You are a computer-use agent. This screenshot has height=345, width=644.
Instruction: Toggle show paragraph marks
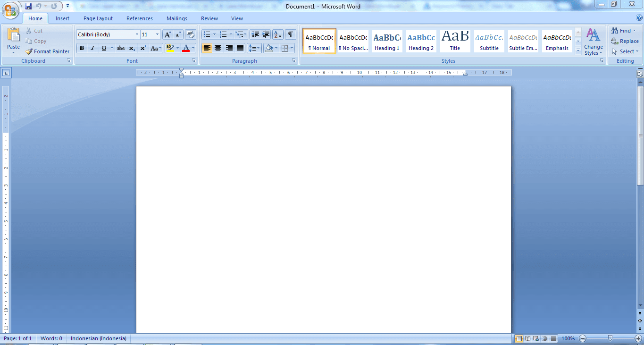(x=291, y=34)
